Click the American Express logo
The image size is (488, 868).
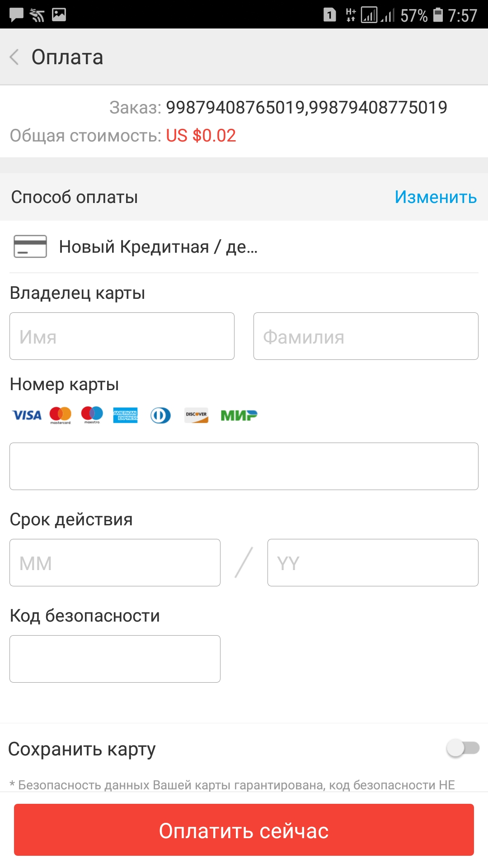pyautogui.click(x=126, y=415)
